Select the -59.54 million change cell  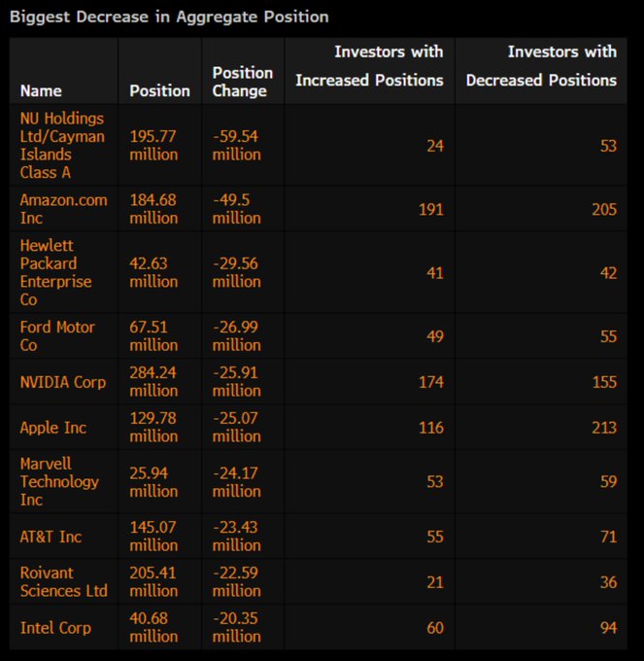tap(236, 146)
